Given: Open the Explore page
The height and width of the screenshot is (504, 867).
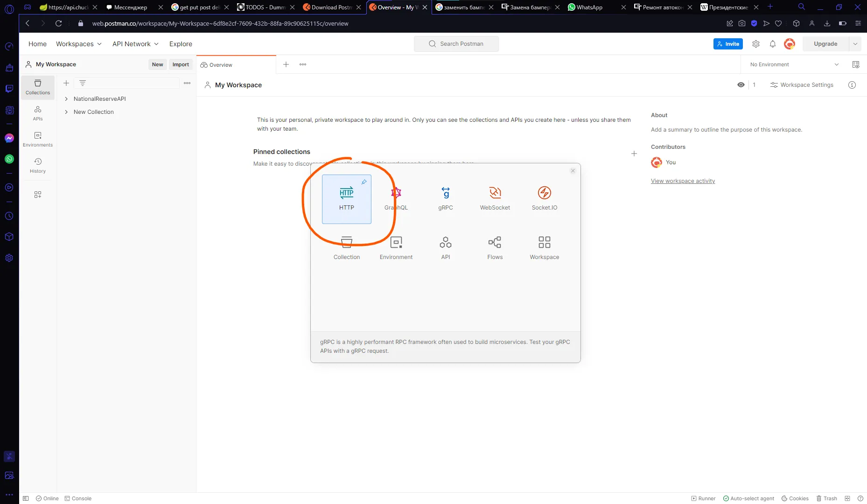Looking at the screenshot, I should [x=181, y=44].
